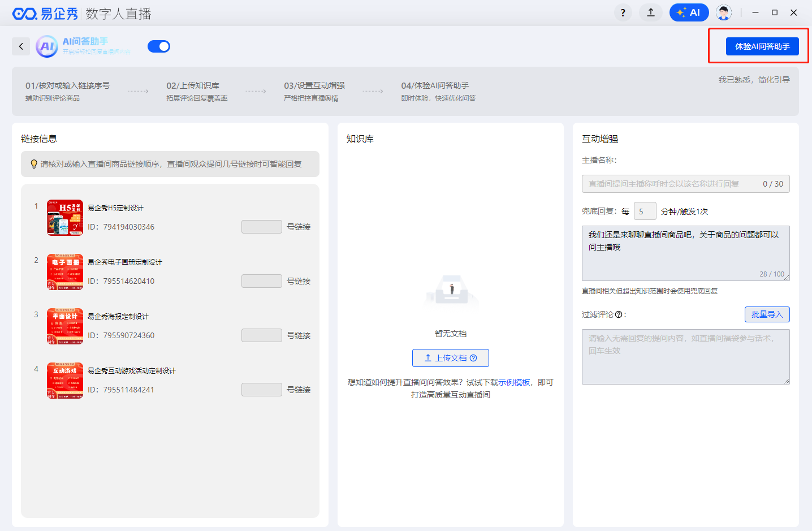Click the 过滤评论 text area
Viewport: 812px width, 531px height.
pyautogui.click(x=685, y=357)
